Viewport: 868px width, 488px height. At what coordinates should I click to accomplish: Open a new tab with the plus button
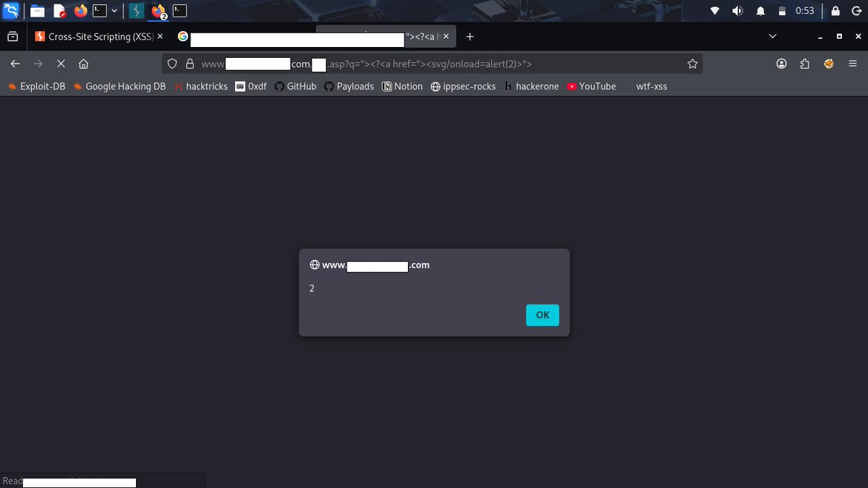(x=470, y=36)
